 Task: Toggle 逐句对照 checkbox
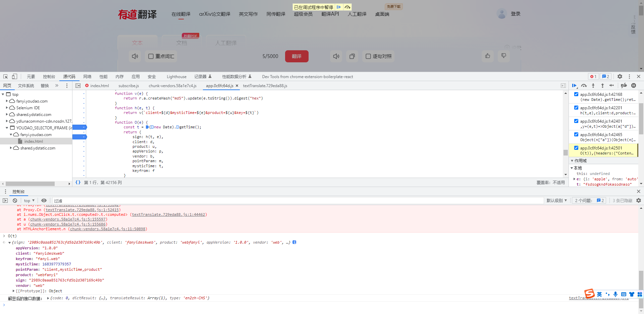(x=368, y=56)
